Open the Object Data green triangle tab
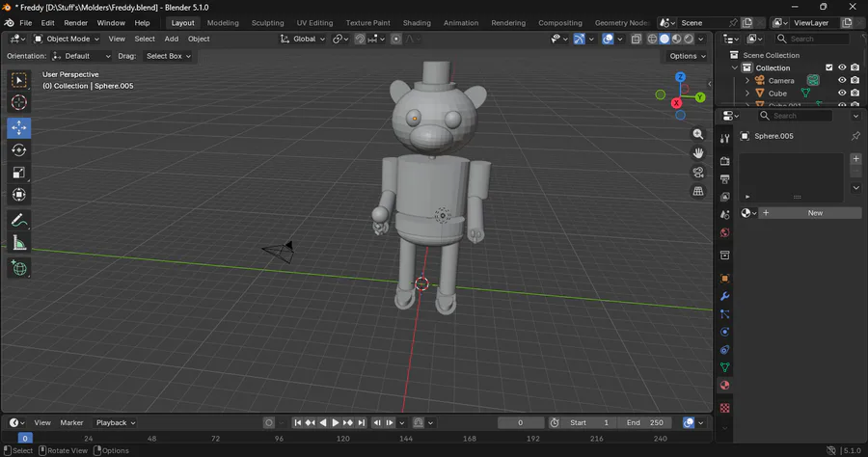This screenshot has height=457, width=868. [724, 367]
